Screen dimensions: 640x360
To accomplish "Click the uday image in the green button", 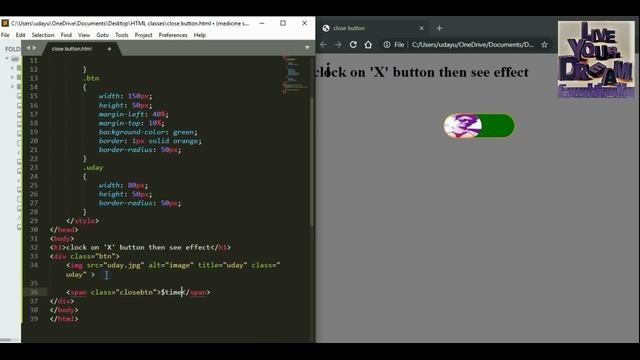I will coord(462,126).
